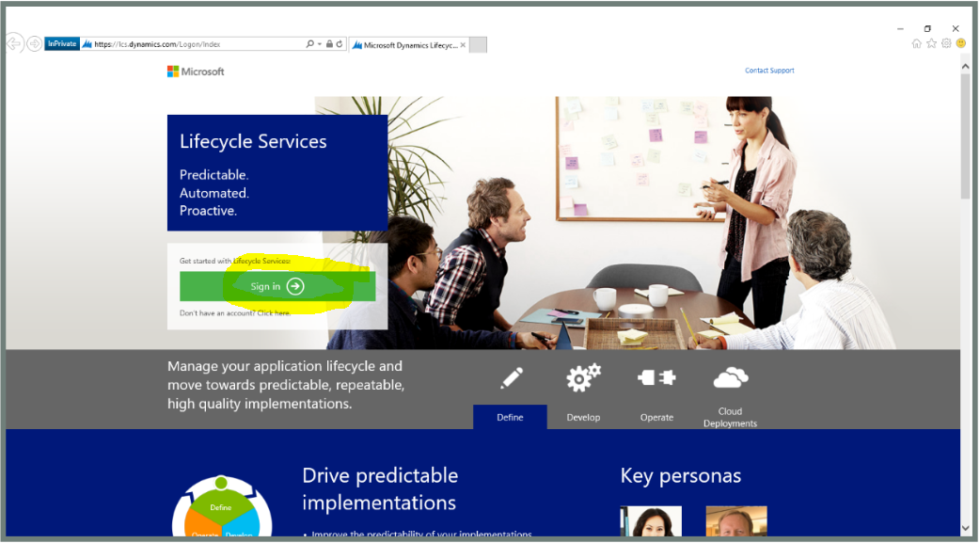Image resolution: width=980 pixels, height=543 pixels.
Task: Click the smiley feedback icon
Action: coord(961,43)
